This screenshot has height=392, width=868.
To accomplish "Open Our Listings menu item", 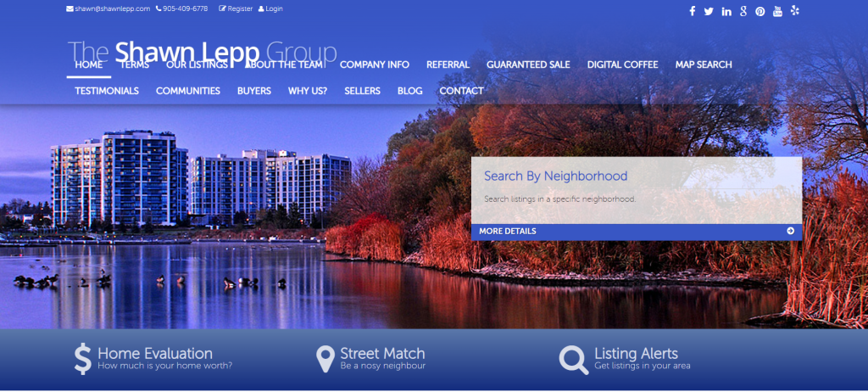I will 197,64.
